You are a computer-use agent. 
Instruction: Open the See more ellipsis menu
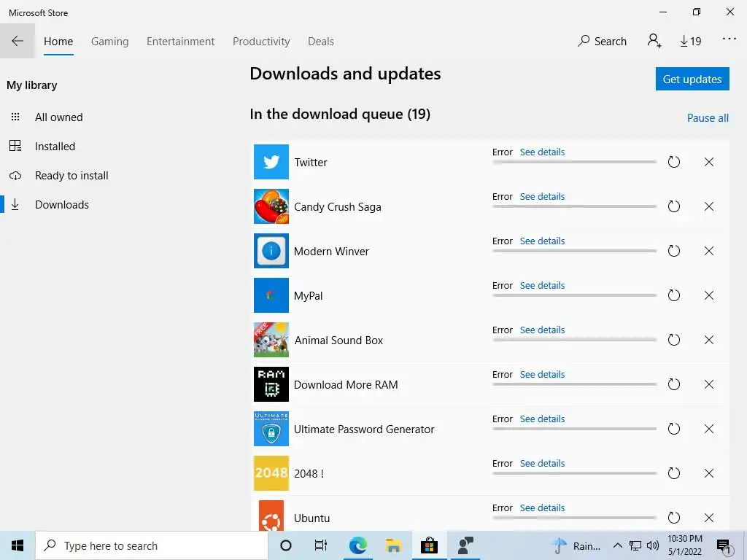729,39
